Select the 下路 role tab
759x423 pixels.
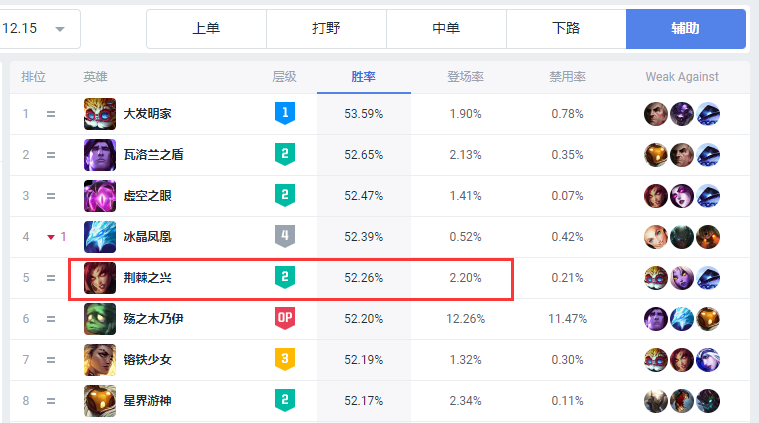(x=566, y=29)
